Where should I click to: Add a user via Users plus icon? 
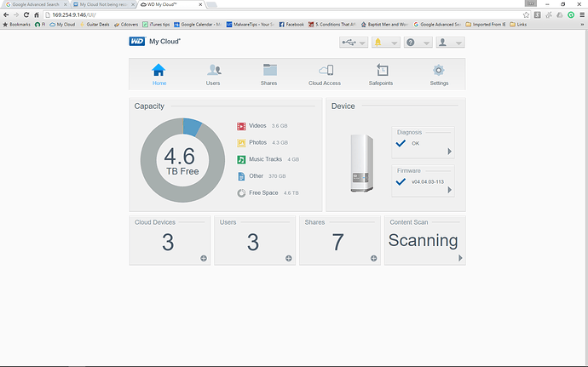point(289,258)
